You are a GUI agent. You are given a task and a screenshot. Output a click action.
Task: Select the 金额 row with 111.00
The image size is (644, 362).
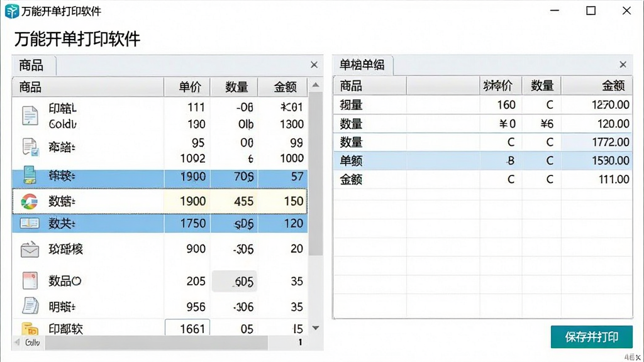(482, 179)
